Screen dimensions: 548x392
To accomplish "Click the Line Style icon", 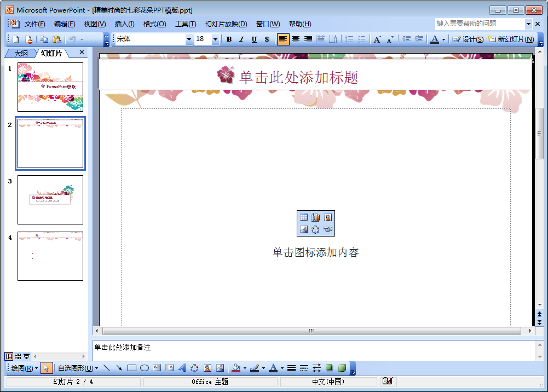I will click(x=291, y=368).
